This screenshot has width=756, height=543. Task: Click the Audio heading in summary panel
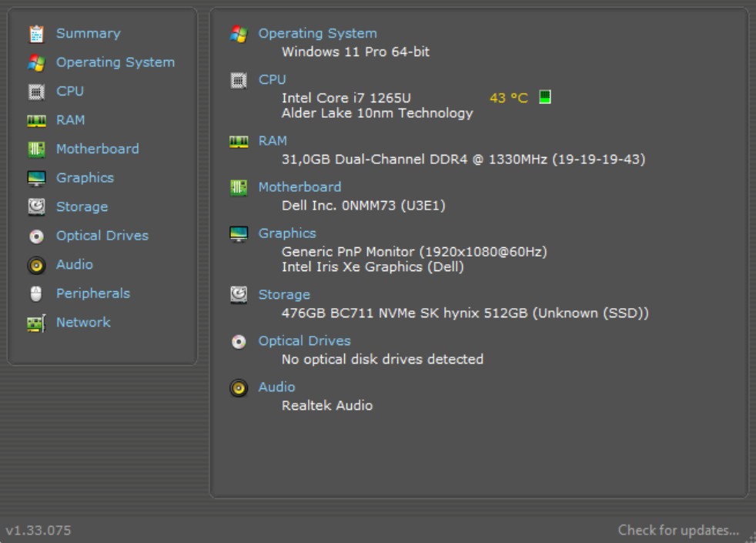[x=276, y=387]
